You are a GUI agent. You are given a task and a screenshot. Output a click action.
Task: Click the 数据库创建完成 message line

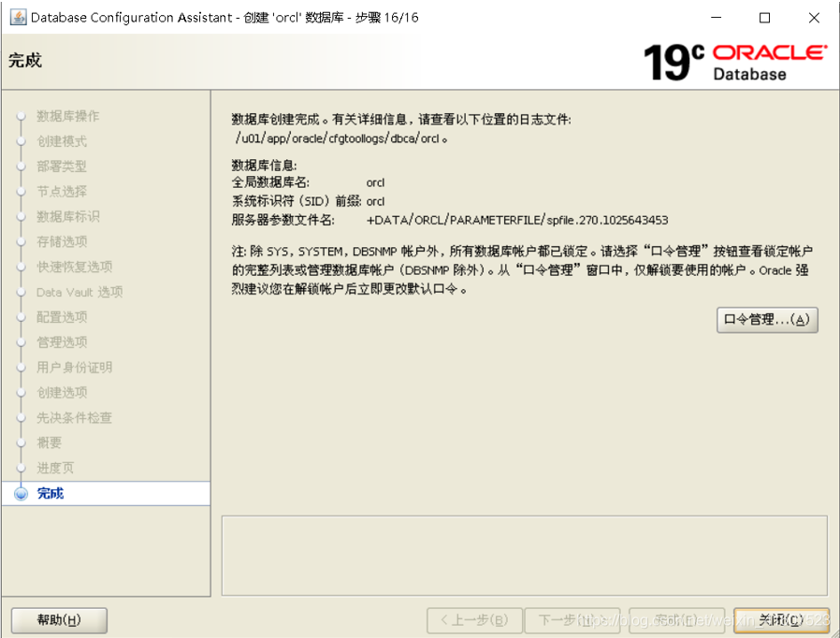pyautogui.click(x=401, y=120)
